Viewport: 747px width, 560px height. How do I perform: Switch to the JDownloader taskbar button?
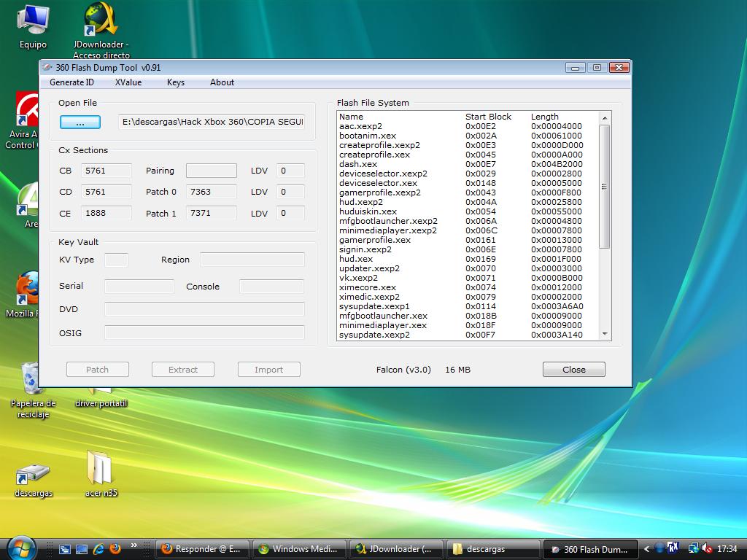pyautogui.click(x=397, y=549)
